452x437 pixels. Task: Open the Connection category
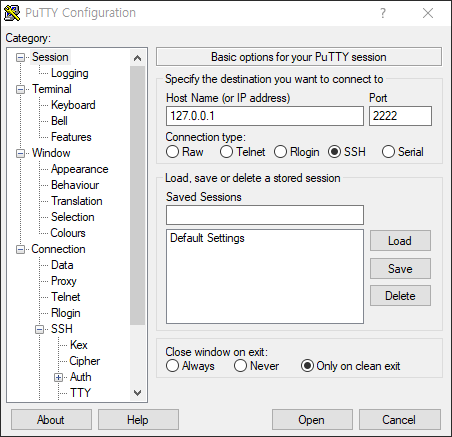click(x=58, y=249)
